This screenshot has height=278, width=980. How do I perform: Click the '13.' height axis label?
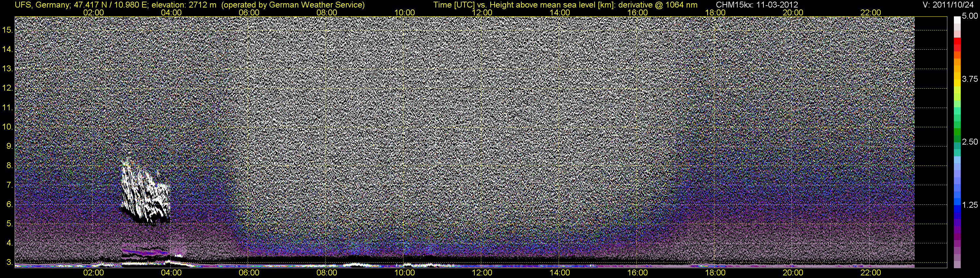coord(8,69)
